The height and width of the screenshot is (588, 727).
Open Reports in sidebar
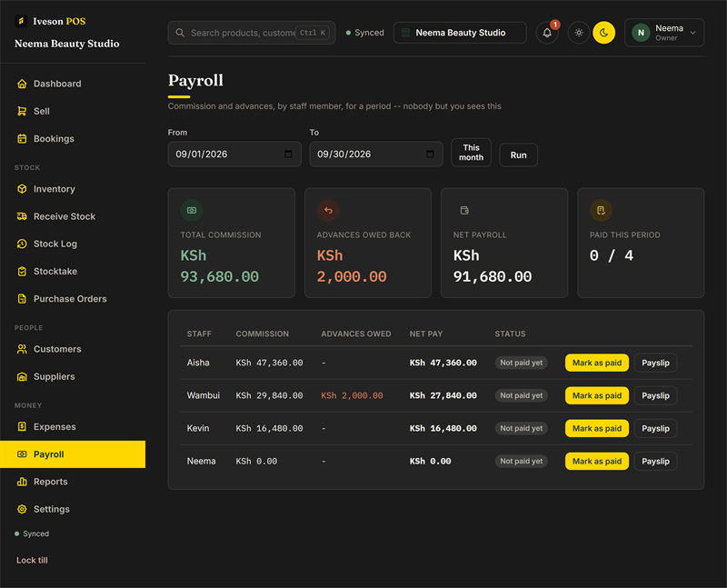[73, 482]
